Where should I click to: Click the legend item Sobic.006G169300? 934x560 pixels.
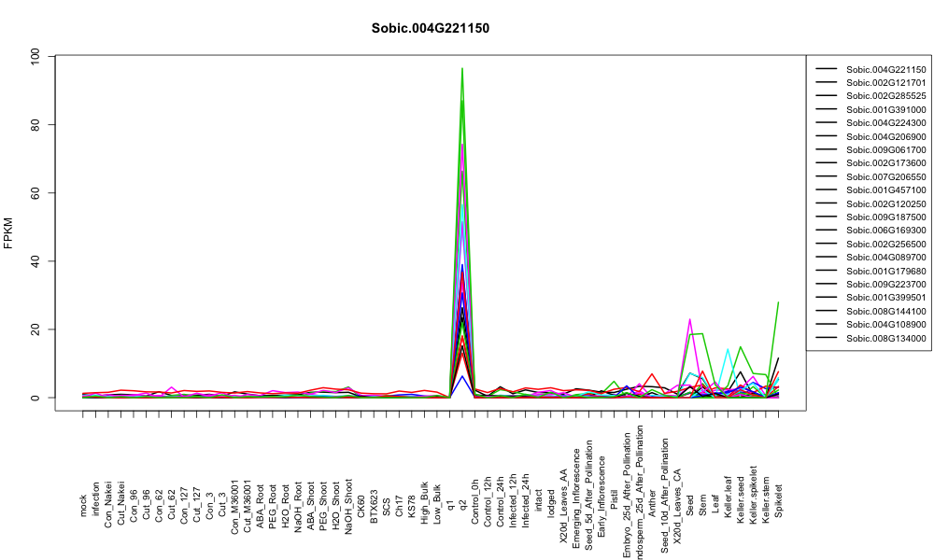click(x=885, y=231)
